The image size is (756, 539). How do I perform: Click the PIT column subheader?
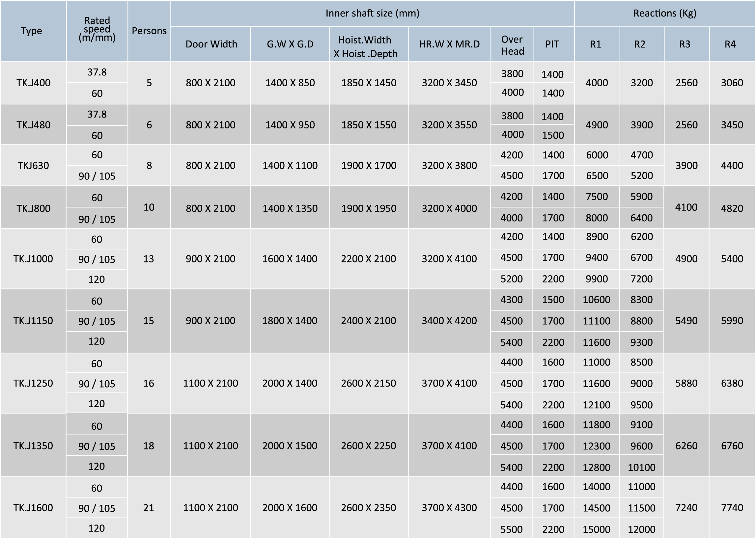(x=552, y=44)
